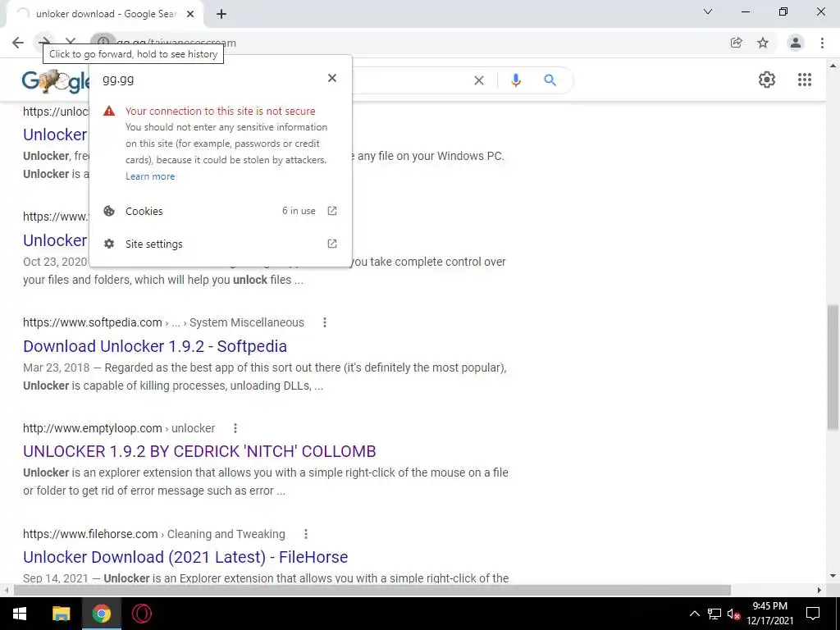Image resolution: width=840 pixels, height=630 pixels.
Task: Open the clock showing 9:45 PM
Action: 769,614
